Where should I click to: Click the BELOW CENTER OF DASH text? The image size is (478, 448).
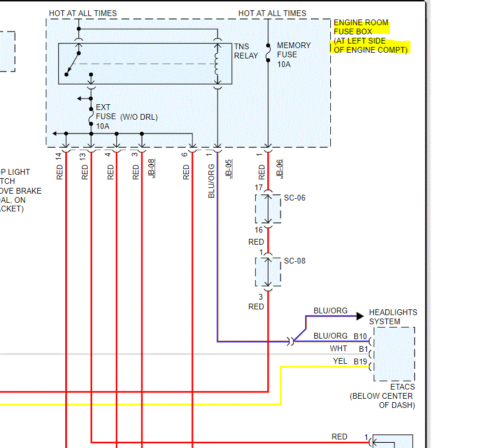click(x=382, y=400)
